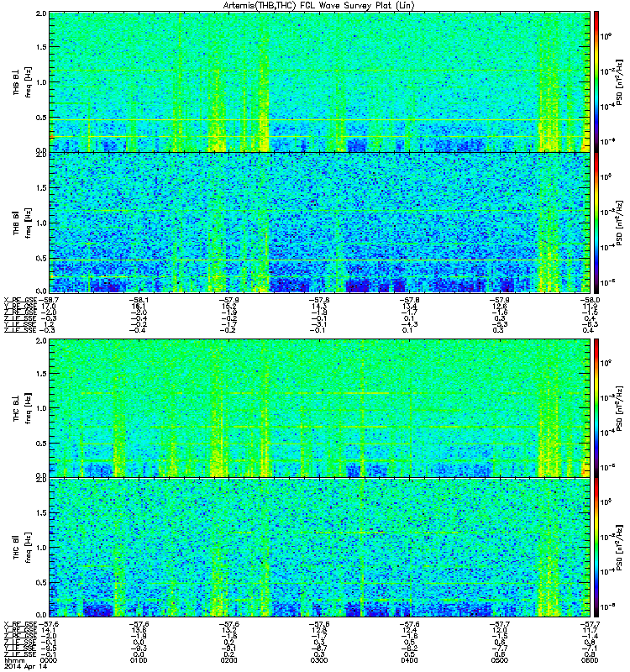Click the color bar of the THC B-perpendicular panel
Viewport: 630px width, 672px height.
point(596,408)
